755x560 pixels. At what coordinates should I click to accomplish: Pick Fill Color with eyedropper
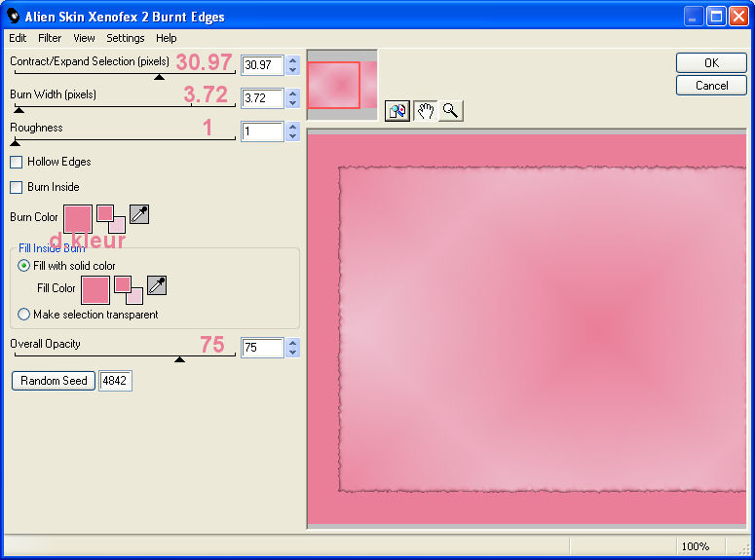(157, 285)
